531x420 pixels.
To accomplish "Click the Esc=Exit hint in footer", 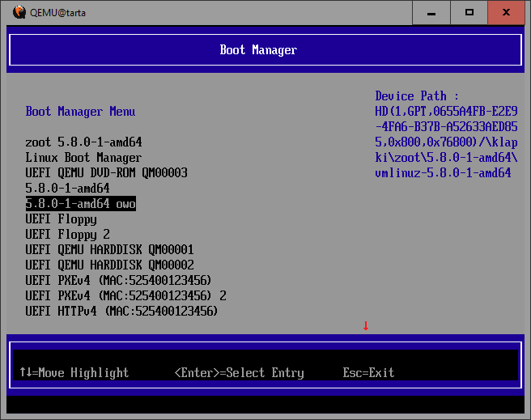I will tap(368, 373).
